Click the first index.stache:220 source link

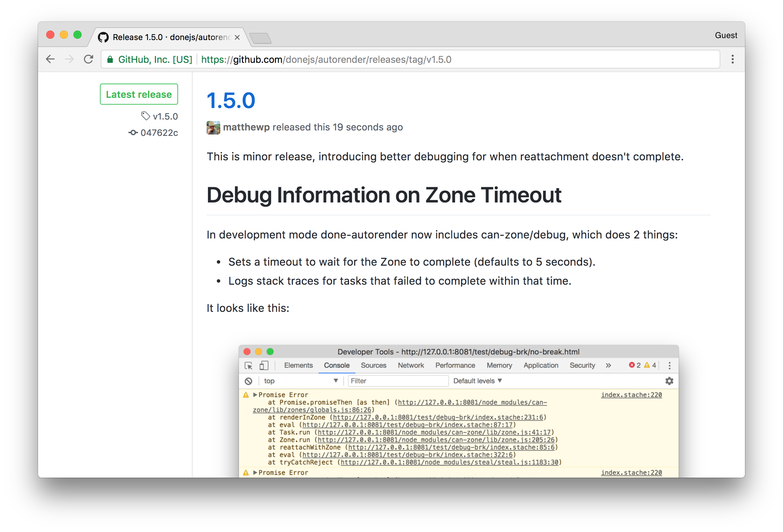(x=631, y=395)
